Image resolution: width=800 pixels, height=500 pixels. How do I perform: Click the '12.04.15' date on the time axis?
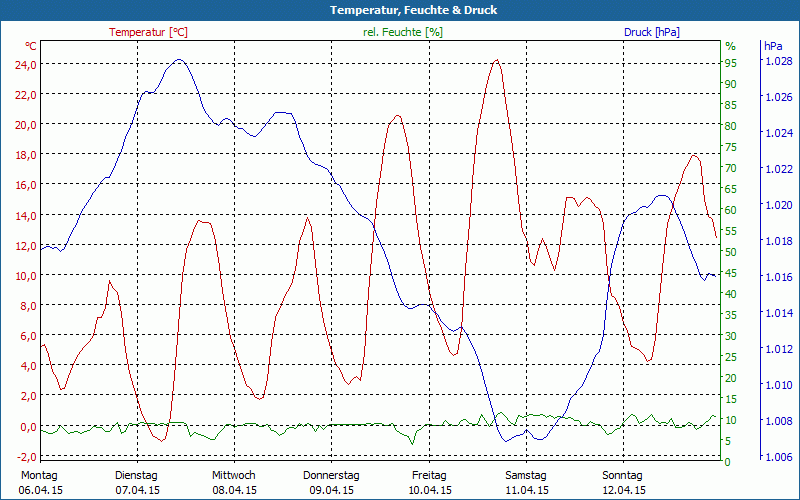click(x=622, y=490)
